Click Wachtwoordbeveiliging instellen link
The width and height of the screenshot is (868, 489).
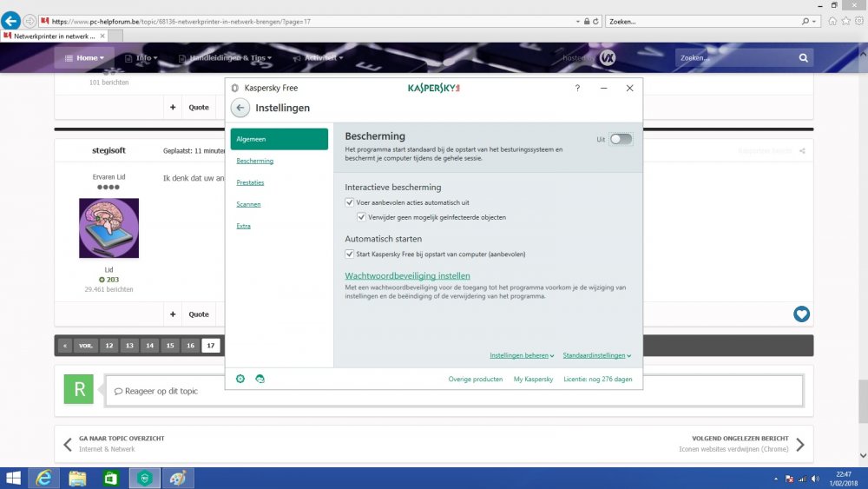(407, 276)
